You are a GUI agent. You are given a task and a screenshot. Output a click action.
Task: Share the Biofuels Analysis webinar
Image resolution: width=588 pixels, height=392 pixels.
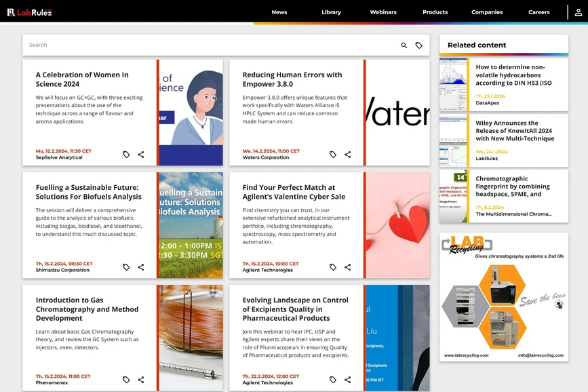[141, 267]
